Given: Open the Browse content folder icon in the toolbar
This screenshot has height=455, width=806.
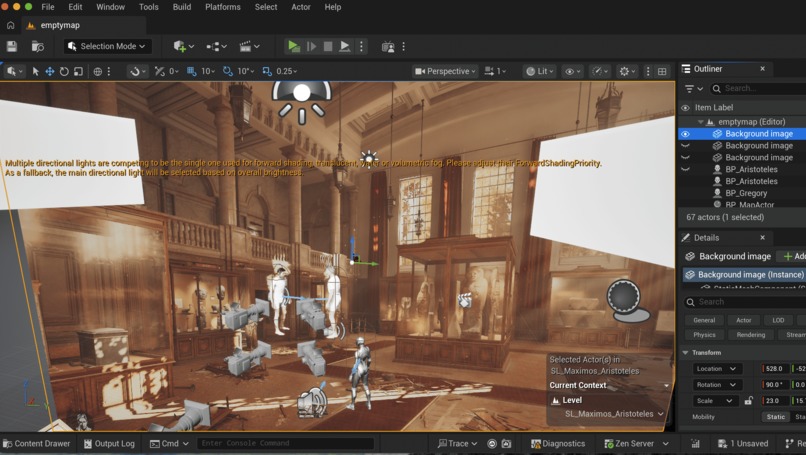Looking at the screenshot, I should tap(38, 46).
